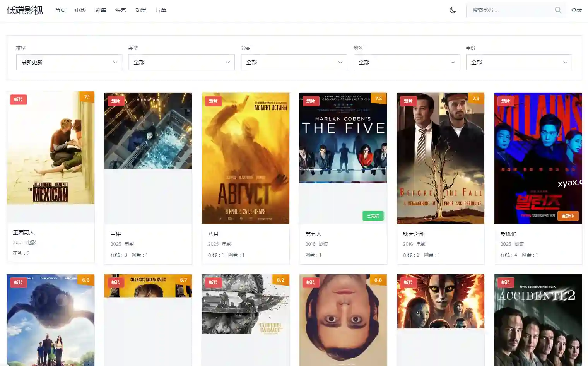Focus the 搜索影片 search field
Viewport: 588px width, 366px height.
[511, 10]
